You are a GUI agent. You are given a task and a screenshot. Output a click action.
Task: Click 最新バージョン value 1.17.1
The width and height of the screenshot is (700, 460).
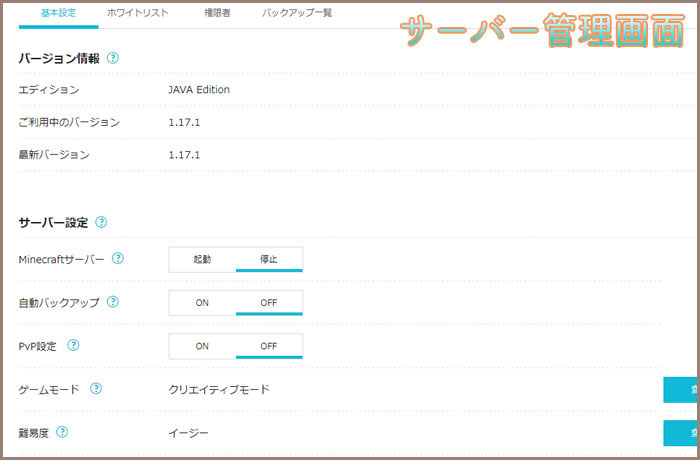(184, 155)
